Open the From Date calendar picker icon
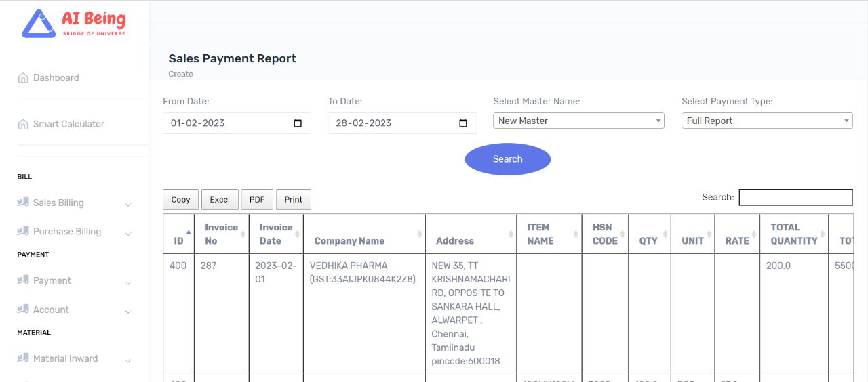The height and width of the screenshot is (382, 868). pos(298,123)
